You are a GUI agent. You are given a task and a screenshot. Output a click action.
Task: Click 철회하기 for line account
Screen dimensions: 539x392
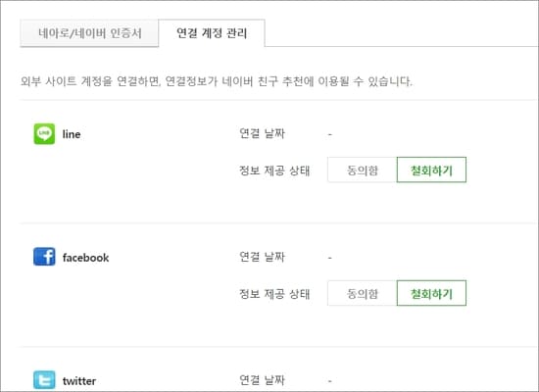[x=431, y=170]
